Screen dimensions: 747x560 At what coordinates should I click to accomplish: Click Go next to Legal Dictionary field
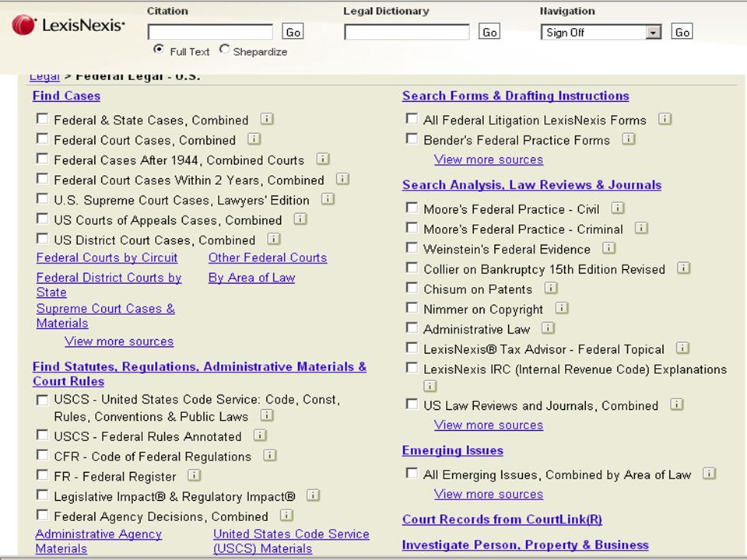[489, 32]
